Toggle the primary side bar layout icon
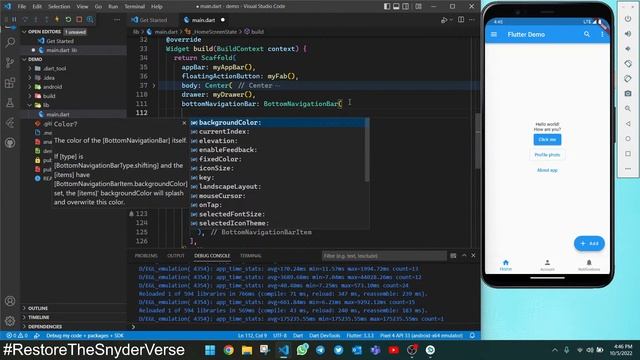The height and width of the screenshot is (360, 640). click(x=387, y=7)
